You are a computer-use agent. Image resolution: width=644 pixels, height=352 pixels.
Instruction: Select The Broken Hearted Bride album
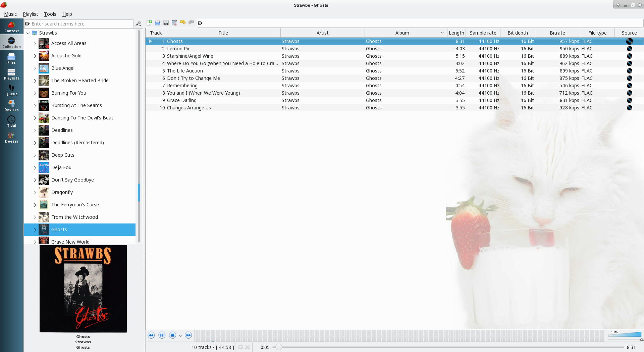pos(80,81)
